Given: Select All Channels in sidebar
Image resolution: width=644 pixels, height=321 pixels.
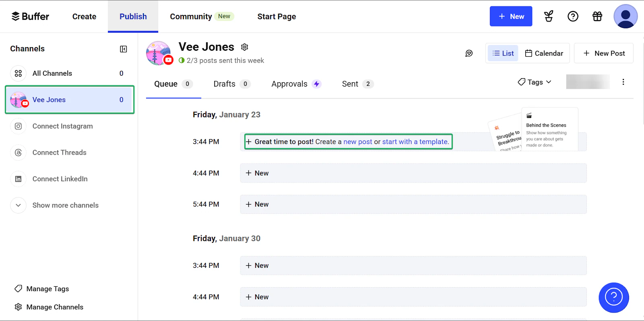Looking at the screenshot, I should [70, 73].
